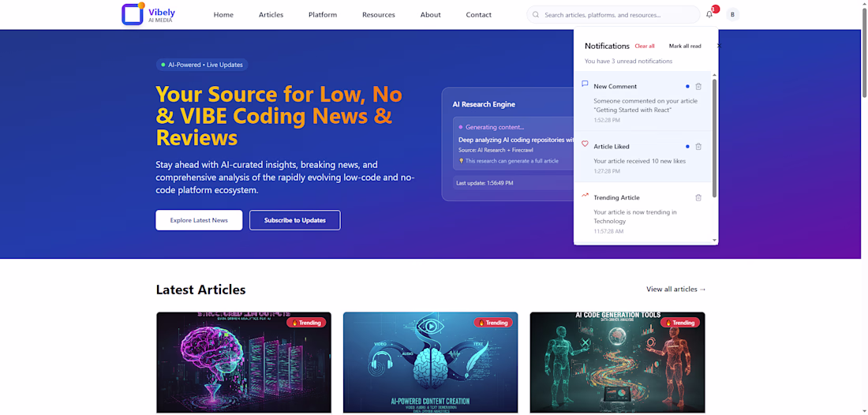This screenshot has width=868, height=415.
Task: Open the brain analytics article thumbnail
Action: point(244,362)
